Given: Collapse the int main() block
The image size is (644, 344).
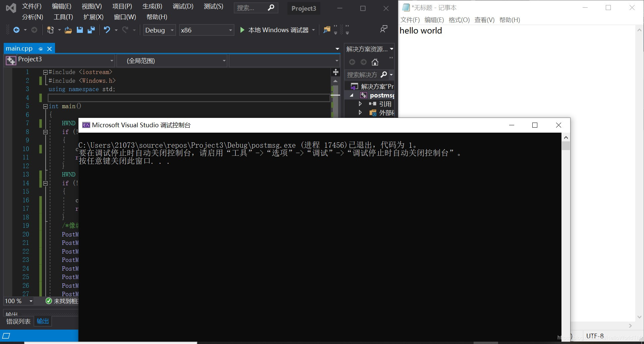Looking at the screenshot, I should click(45, 106).
